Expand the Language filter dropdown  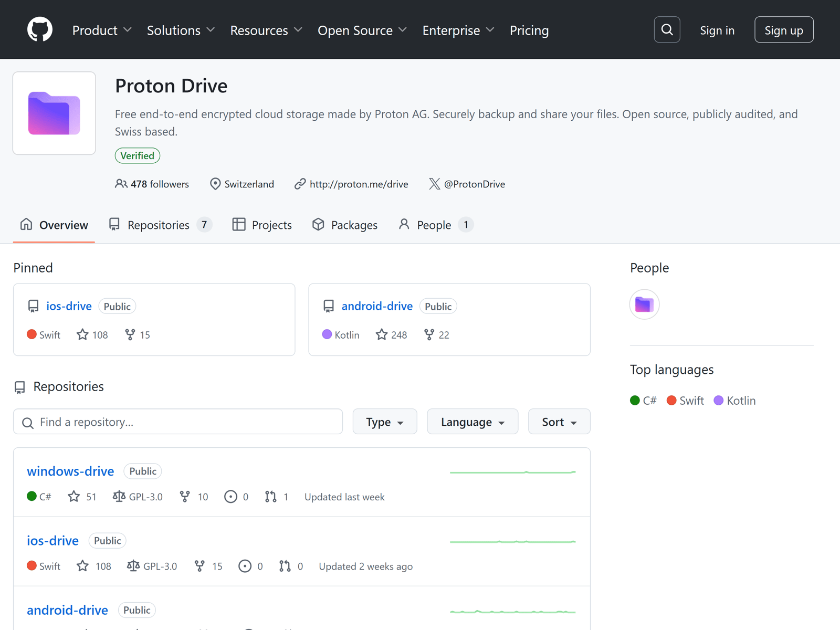pos(472,422)
